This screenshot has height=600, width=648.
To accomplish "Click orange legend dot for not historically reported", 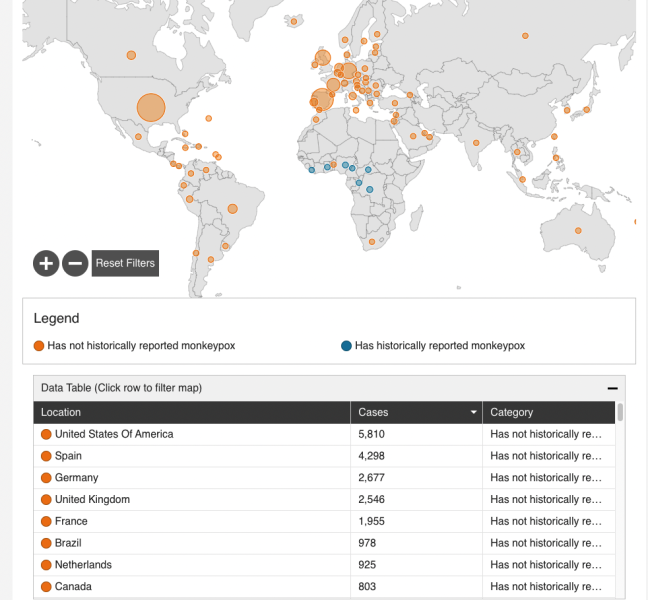I will click(39, 346).
